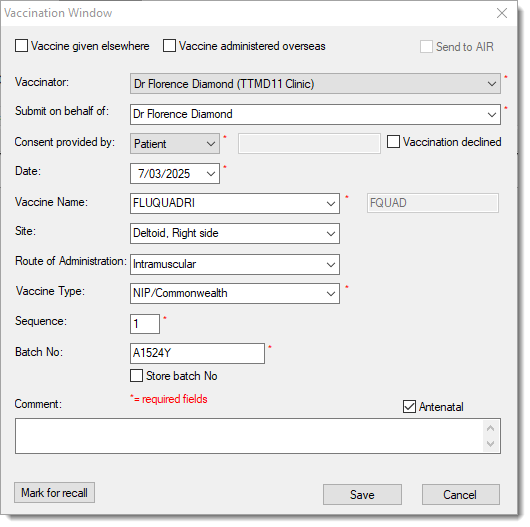Click the Batch No text field

pos(197,353)
